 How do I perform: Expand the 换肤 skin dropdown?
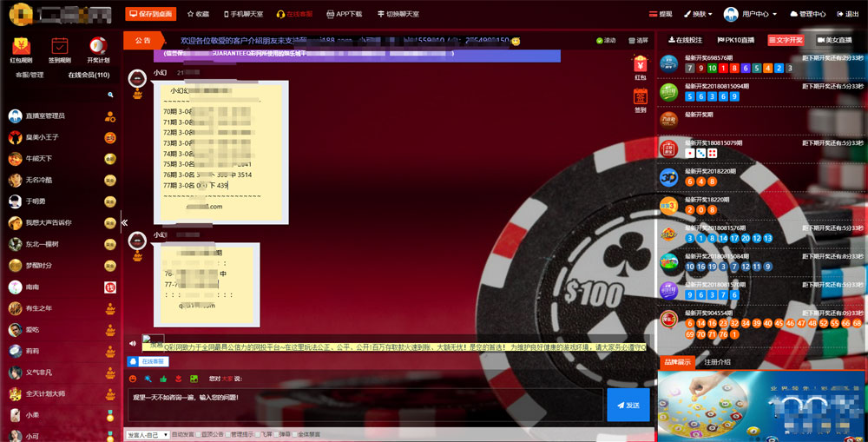click(x=698, y=14)
